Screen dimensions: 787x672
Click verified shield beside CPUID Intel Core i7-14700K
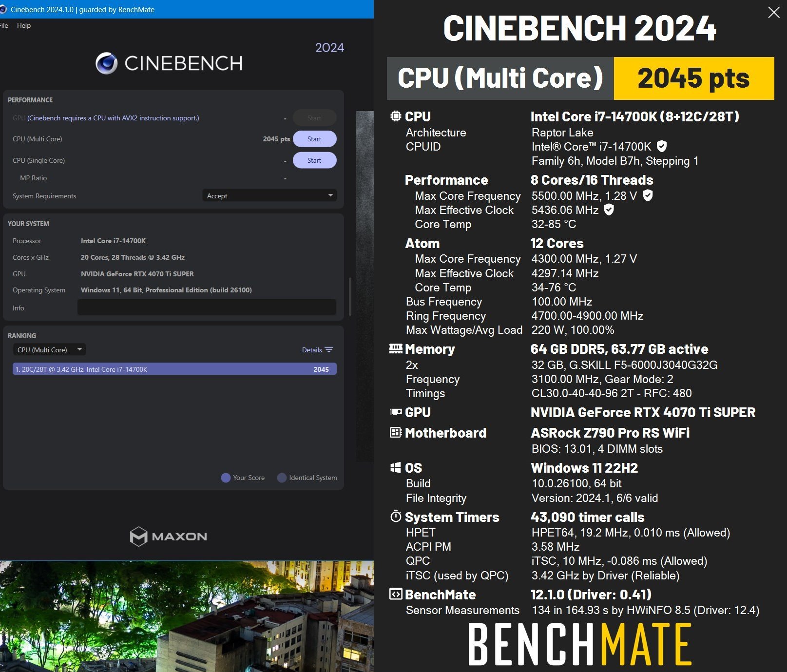[x=662, y=146]
